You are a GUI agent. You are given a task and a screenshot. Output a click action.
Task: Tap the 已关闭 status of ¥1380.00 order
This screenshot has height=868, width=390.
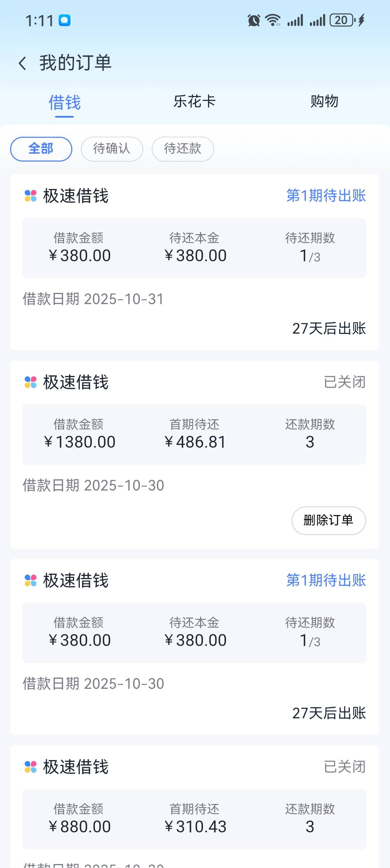344,382
